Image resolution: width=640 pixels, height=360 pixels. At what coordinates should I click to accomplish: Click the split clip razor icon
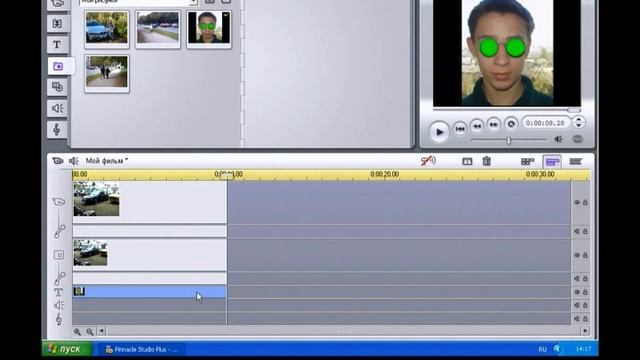[x=467, y=162]
